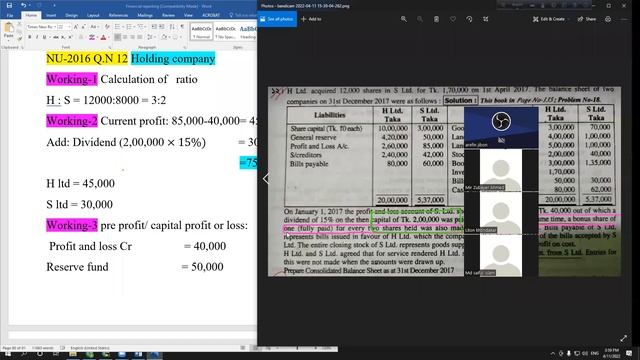640x360 pixels.
Task: Zoom in on the photo
Action: (x=404, y=19)
